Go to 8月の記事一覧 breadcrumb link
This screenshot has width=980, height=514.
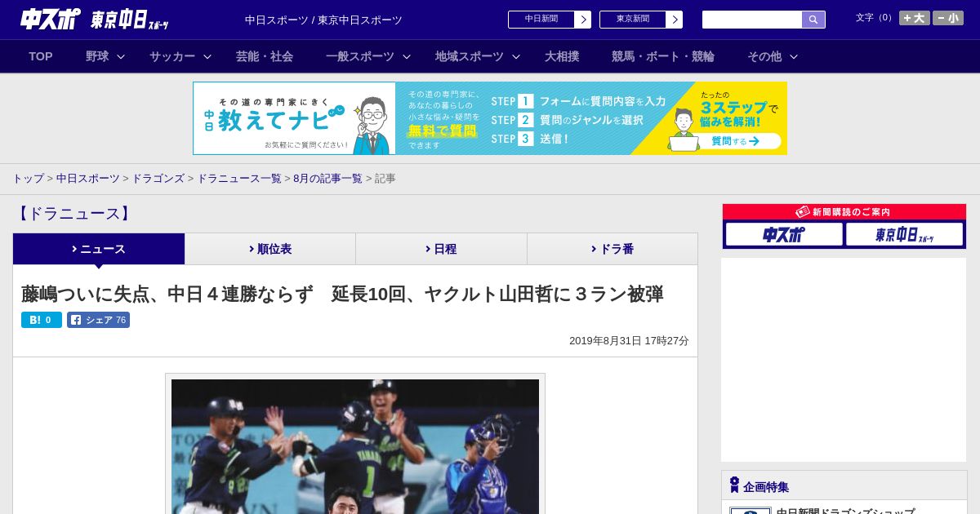(x=327, y=179)
